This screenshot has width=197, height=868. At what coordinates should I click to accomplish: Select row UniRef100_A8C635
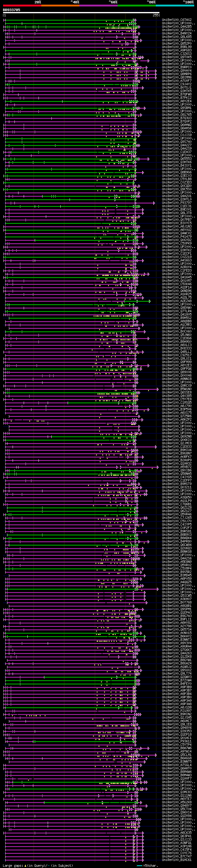tap(177, 833)
